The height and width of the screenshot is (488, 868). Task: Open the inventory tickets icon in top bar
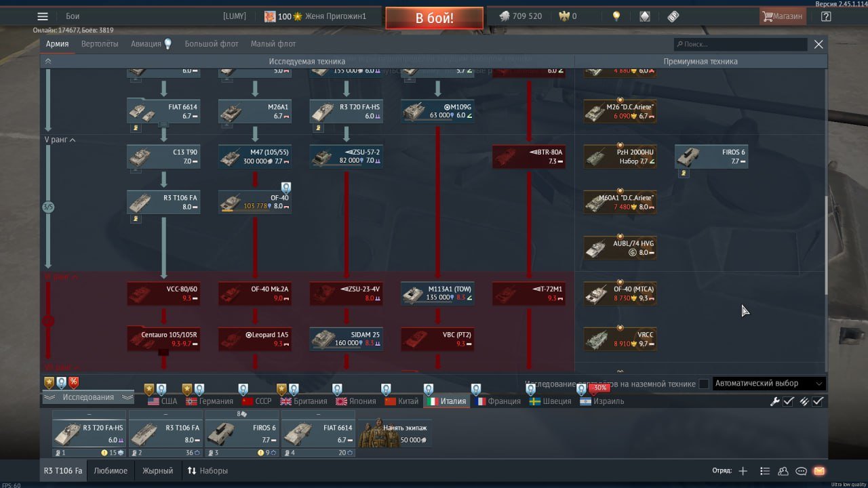point(673,16)
